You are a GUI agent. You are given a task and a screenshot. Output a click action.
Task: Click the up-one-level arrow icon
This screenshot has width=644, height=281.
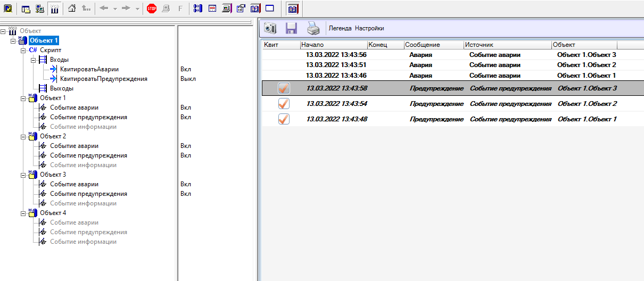pos(86,9)
